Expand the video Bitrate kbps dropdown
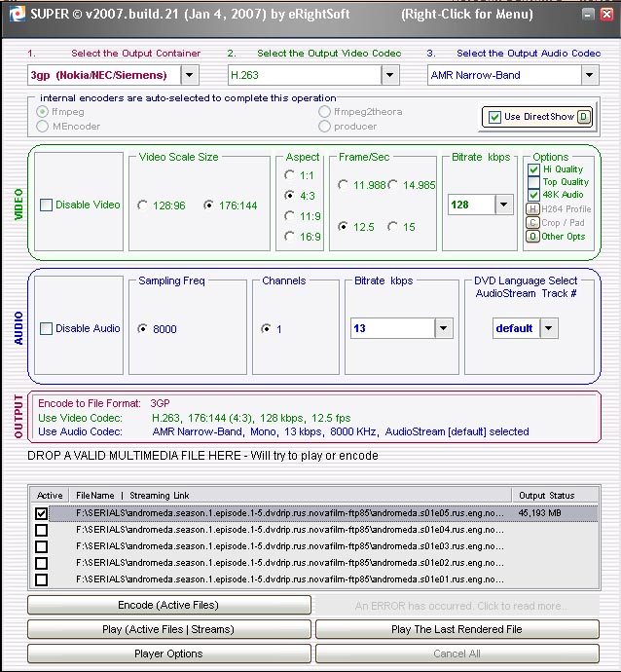The width and height of the screenshot is (621, 672). (x=504, y=205)
